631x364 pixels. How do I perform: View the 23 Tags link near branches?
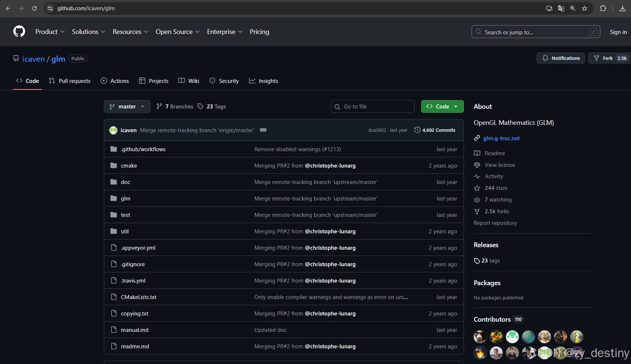pos(212,106)
